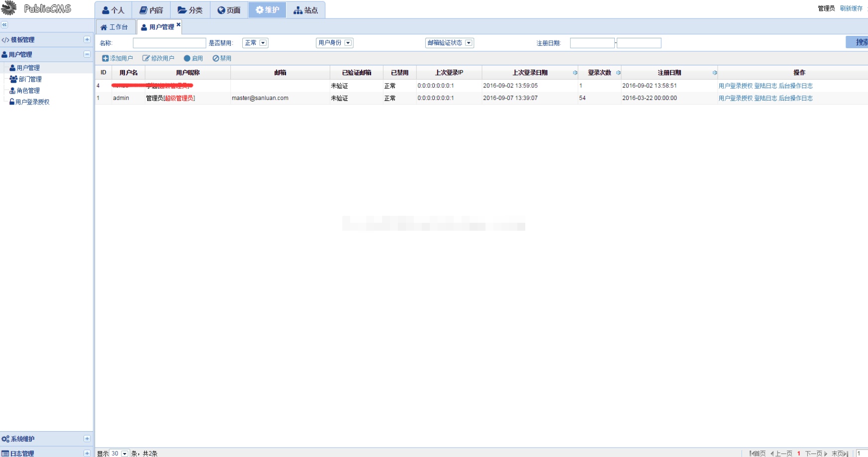Open 后台操作日志 link for admin row
Viewport: 868px width, 457px height.
[x=795, y=98]
